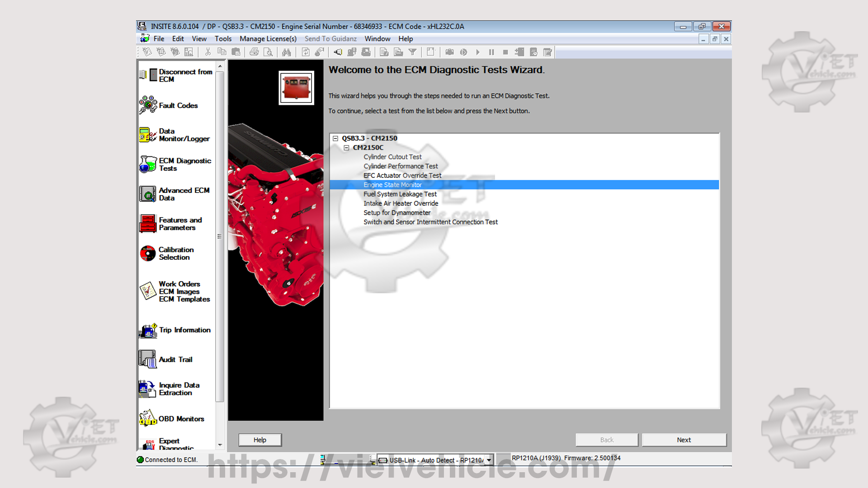Collapse the CM2150C tree node

[346, 148]
